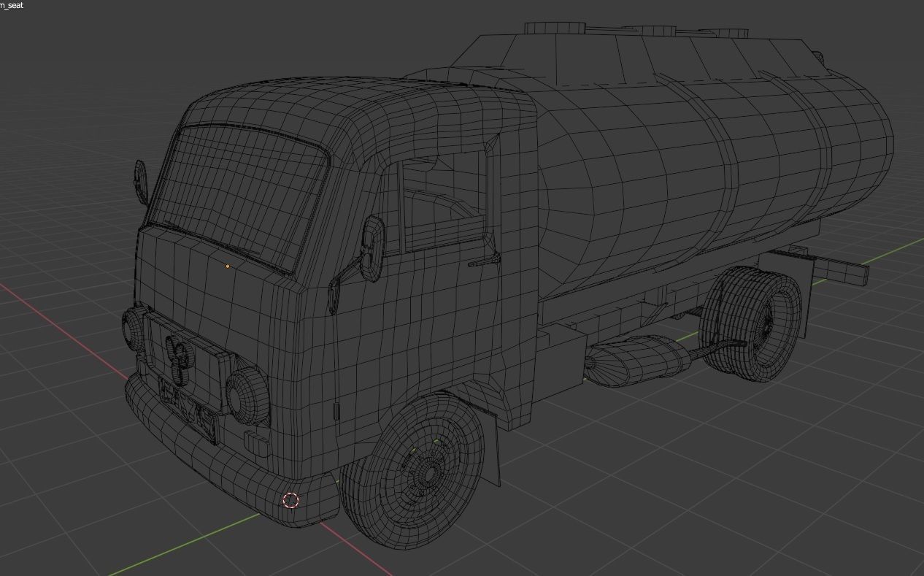Select the rear bar protruding behind the rear wheel
This screenshot has width=924, height=576.
click(x=841, y=269)
